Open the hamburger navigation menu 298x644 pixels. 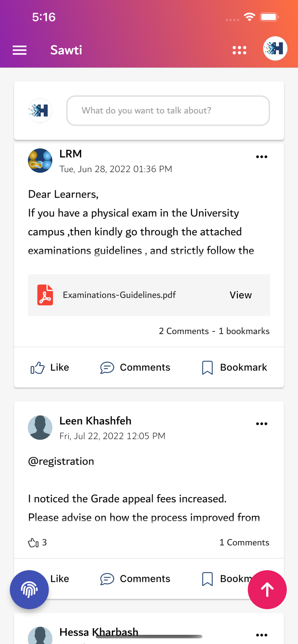point(19,50)
